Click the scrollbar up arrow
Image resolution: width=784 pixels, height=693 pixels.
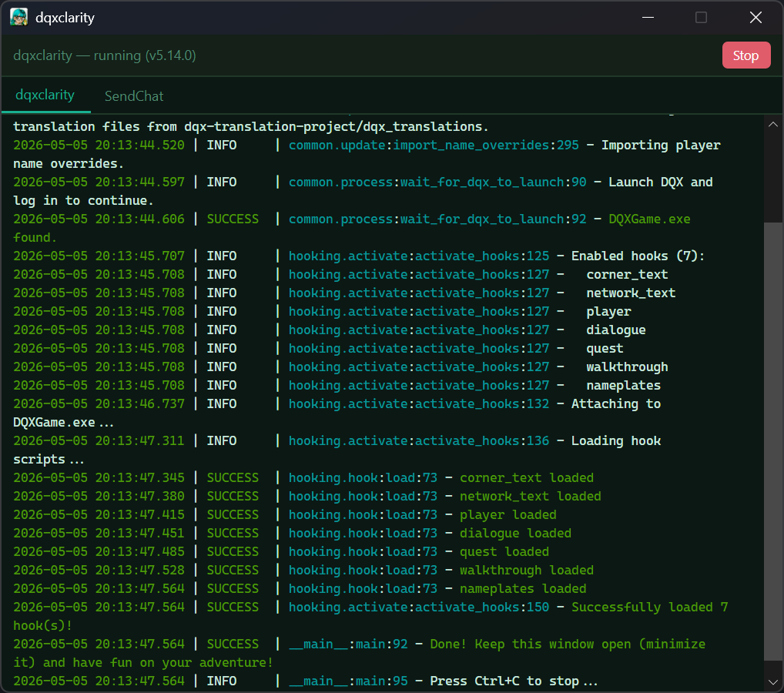tap(773, 125)
